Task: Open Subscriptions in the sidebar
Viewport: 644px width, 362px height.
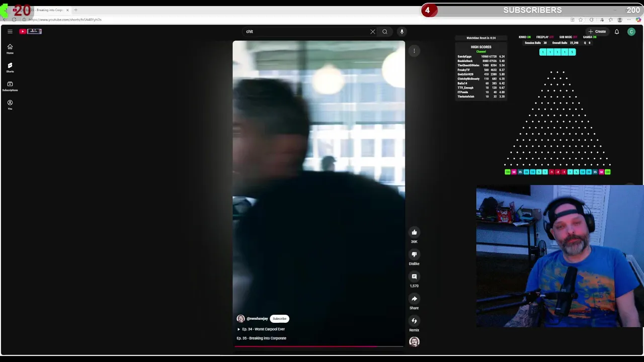Action: pyautogui.click(x=10, y=86)
